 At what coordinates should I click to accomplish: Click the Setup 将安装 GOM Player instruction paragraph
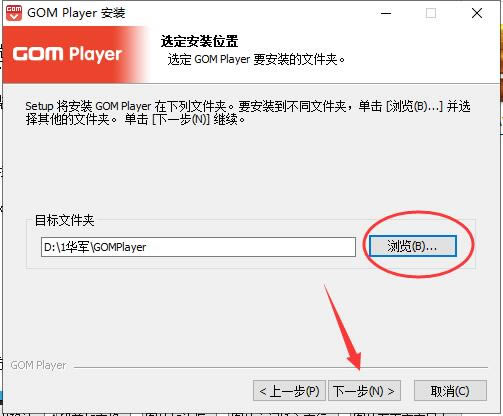pyautogui.click(x=248, y=113)
